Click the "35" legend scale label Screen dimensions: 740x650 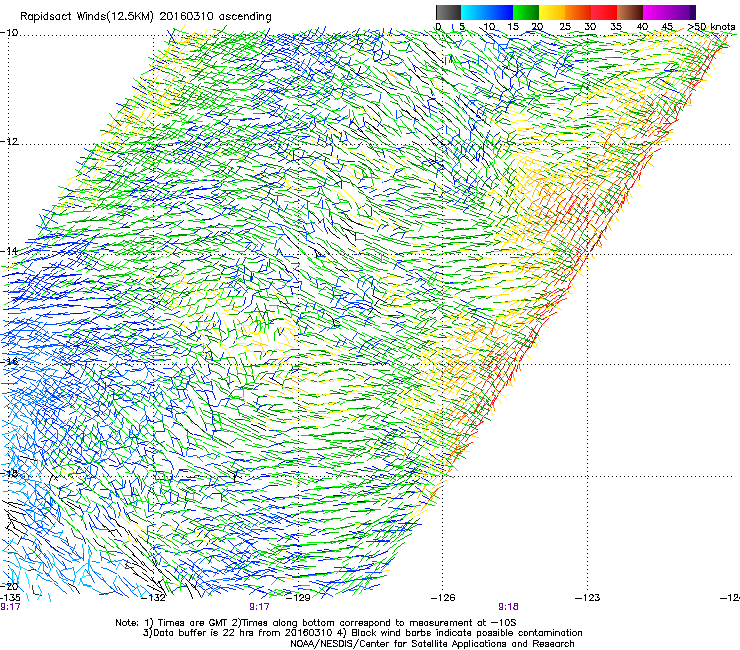pos(616,27)
